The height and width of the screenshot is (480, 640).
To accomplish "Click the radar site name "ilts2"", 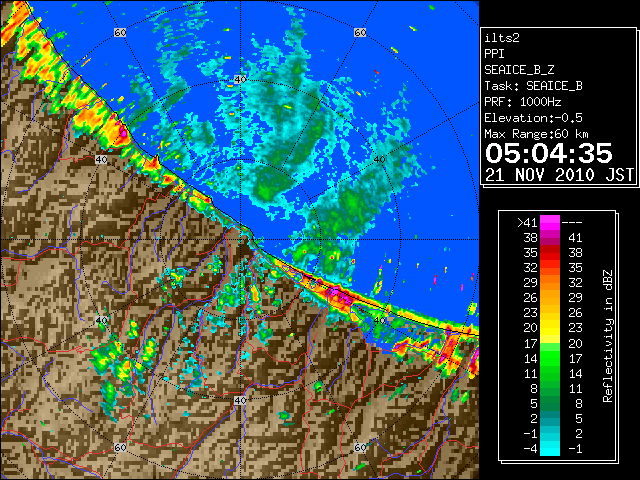I will coord(502,38).
